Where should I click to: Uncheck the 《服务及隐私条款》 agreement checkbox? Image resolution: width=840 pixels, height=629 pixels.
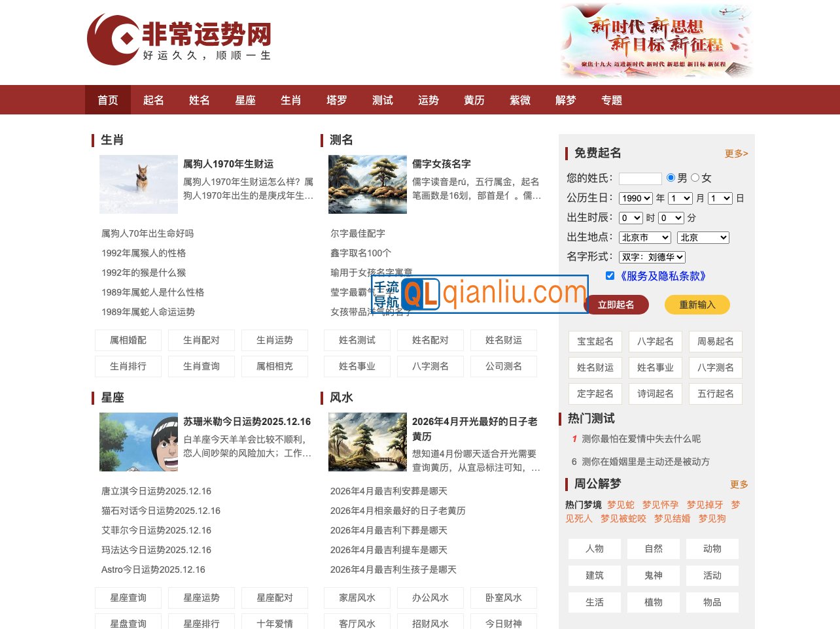click(610, 275)
